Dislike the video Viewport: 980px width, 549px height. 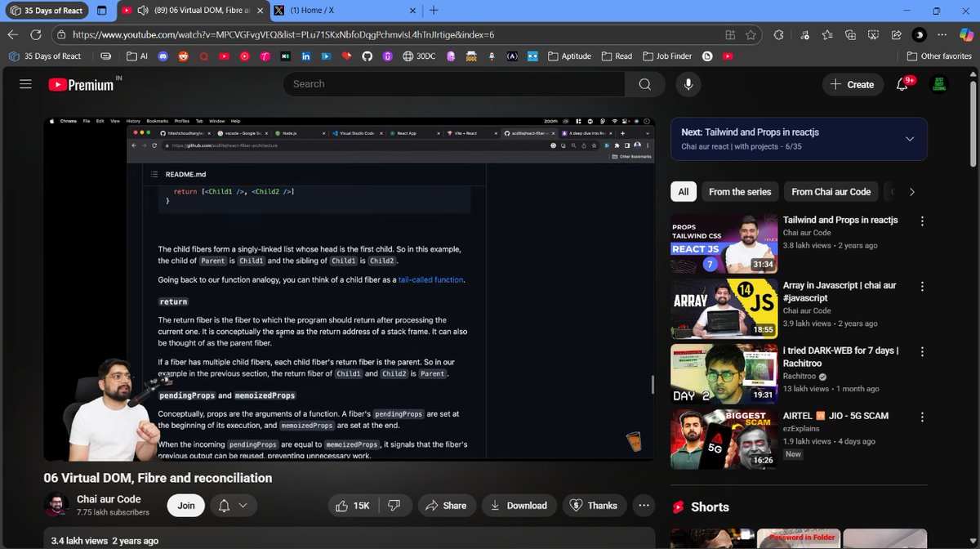pos(394,506)
